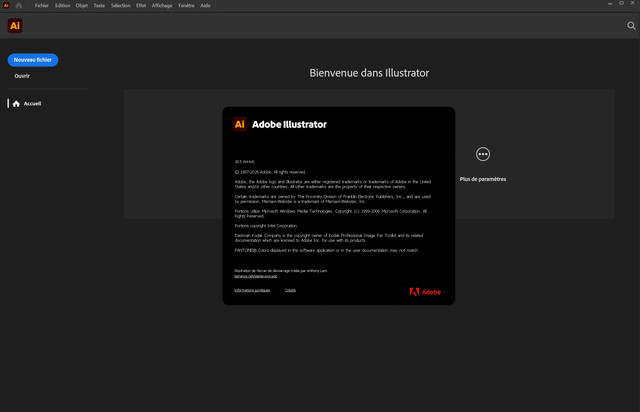
Task: Click the Plus de paramètres ellipsis icon
Action: point(483,154)
